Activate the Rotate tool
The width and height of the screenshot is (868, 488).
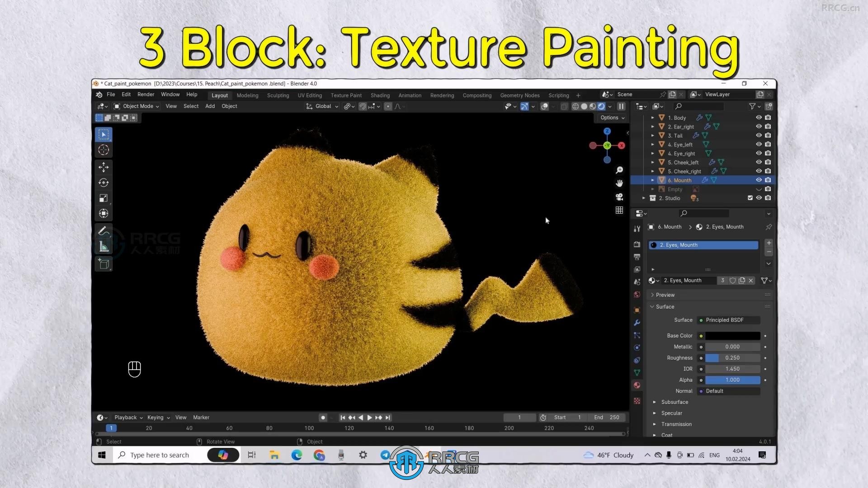pos(104,183)
